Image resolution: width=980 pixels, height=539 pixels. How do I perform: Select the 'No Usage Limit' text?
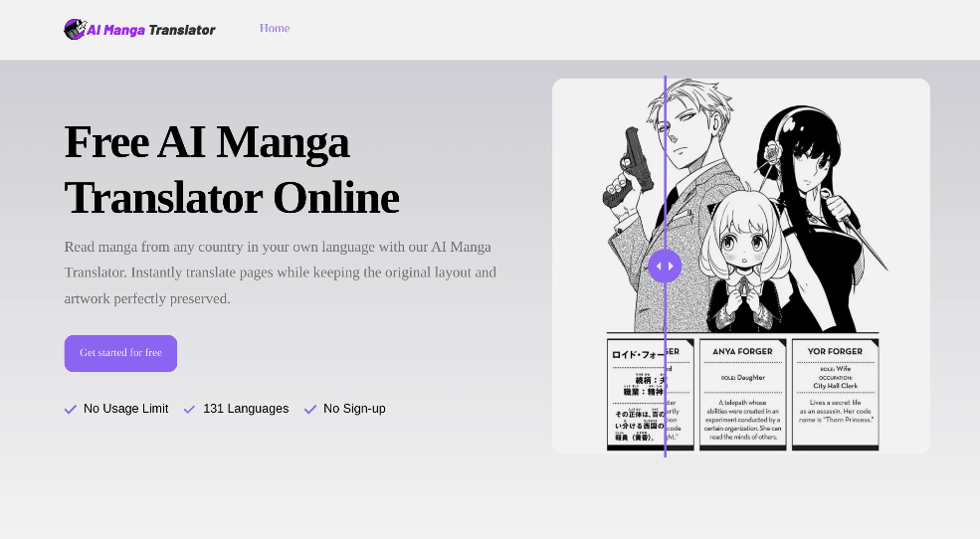point(125,409)
